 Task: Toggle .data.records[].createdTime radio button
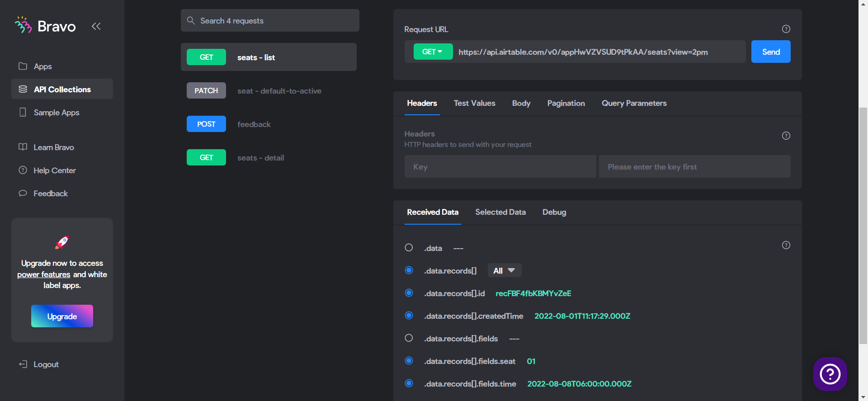coord(409,316)
